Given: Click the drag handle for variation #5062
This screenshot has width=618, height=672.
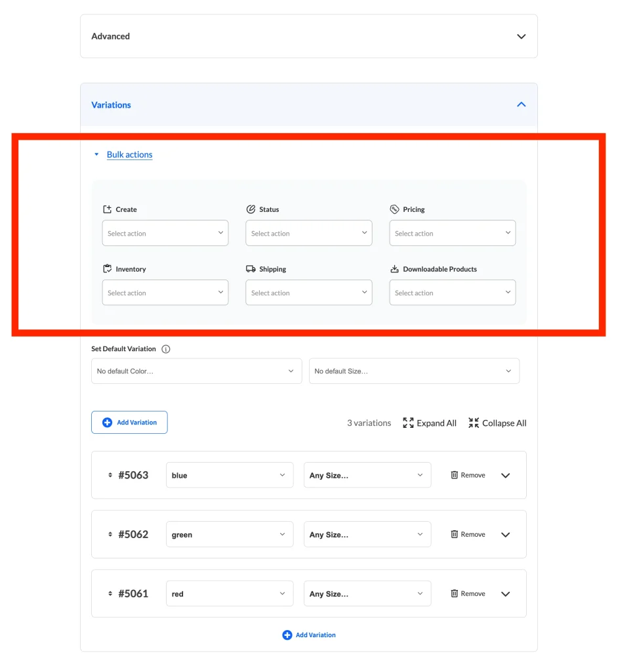Looking at the screenshot, I should click(x=110, y=535).
